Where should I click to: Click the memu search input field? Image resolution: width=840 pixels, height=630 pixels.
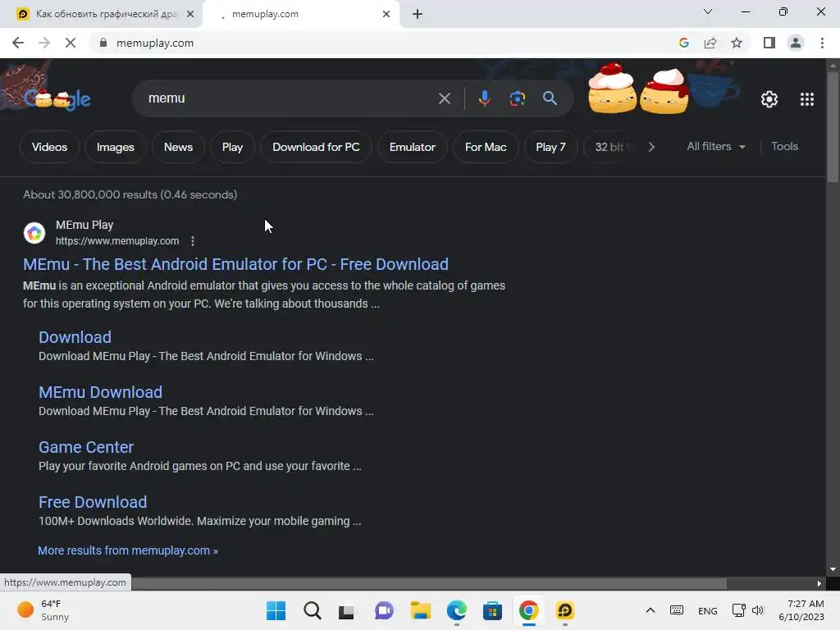click(x=290, y=98)
